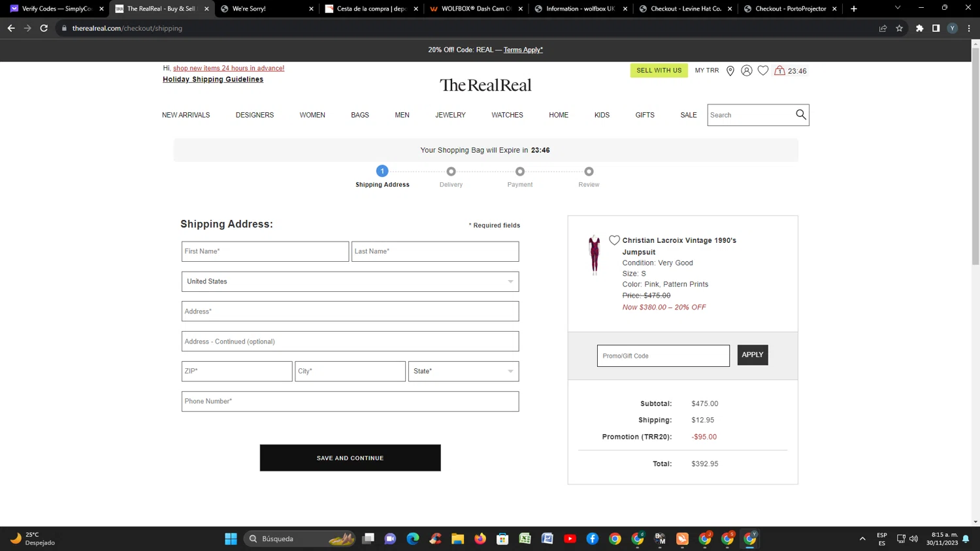The height and width of the screenshot is (551, 980).
Task: Launch Microsoft Edge from the taskbar
Action: (x=413, y=539)
